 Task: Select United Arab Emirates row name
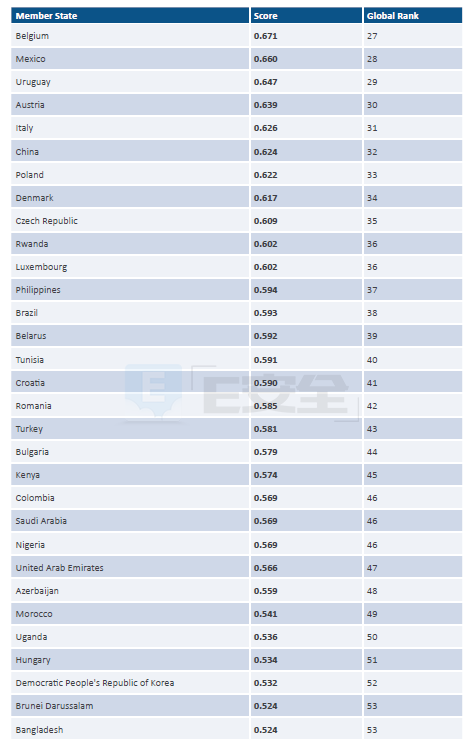(x=59, y=568)
